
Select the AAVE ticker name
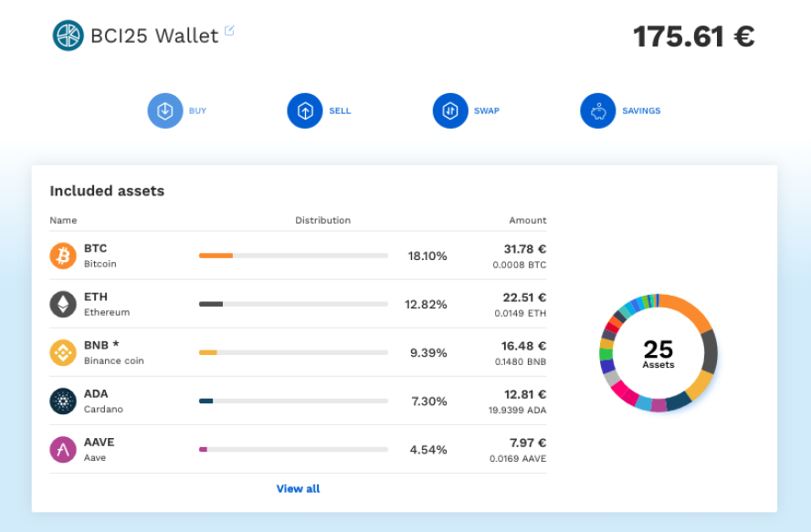(100, 442)
